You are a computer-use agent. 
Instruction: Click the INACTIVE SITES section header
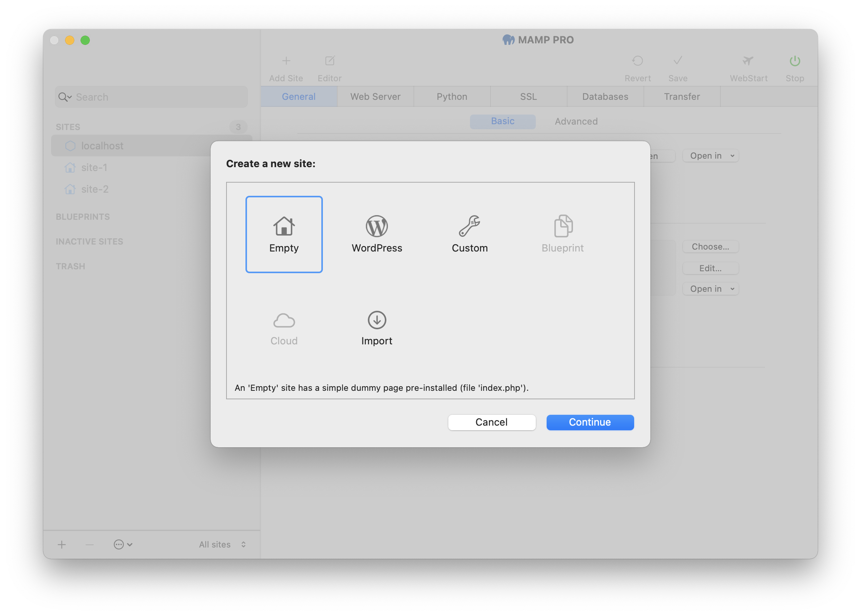(89, 241)
